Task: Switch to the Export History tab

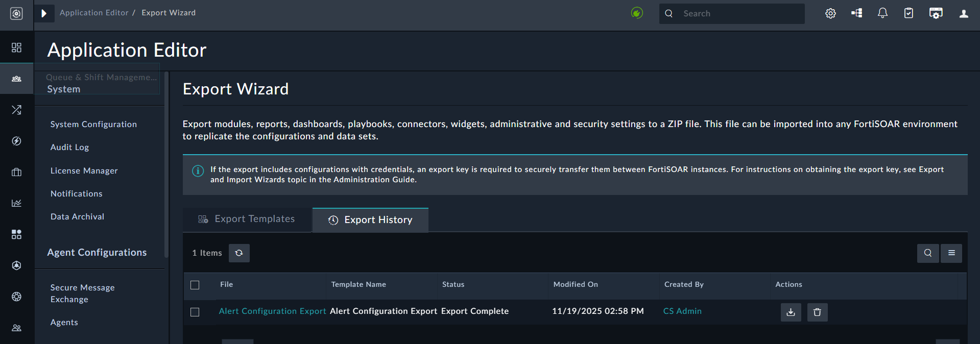Action: 370,220
